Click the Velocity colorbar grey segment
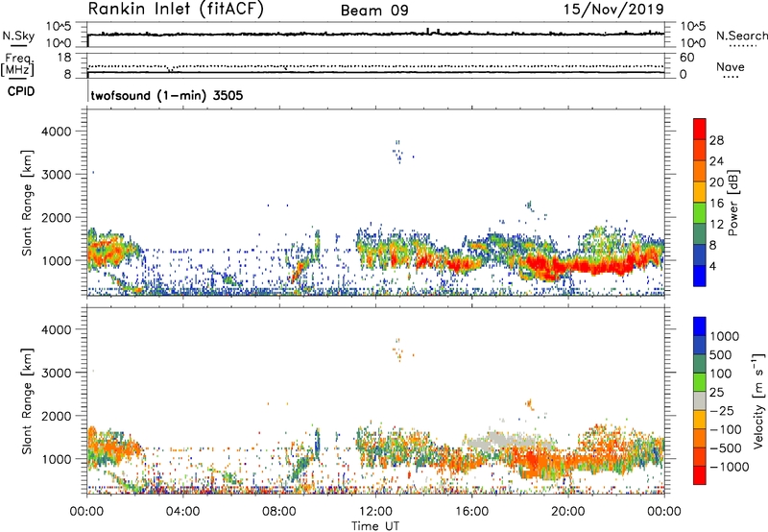This screenshot has height=532, width=768. coord(700,400)
